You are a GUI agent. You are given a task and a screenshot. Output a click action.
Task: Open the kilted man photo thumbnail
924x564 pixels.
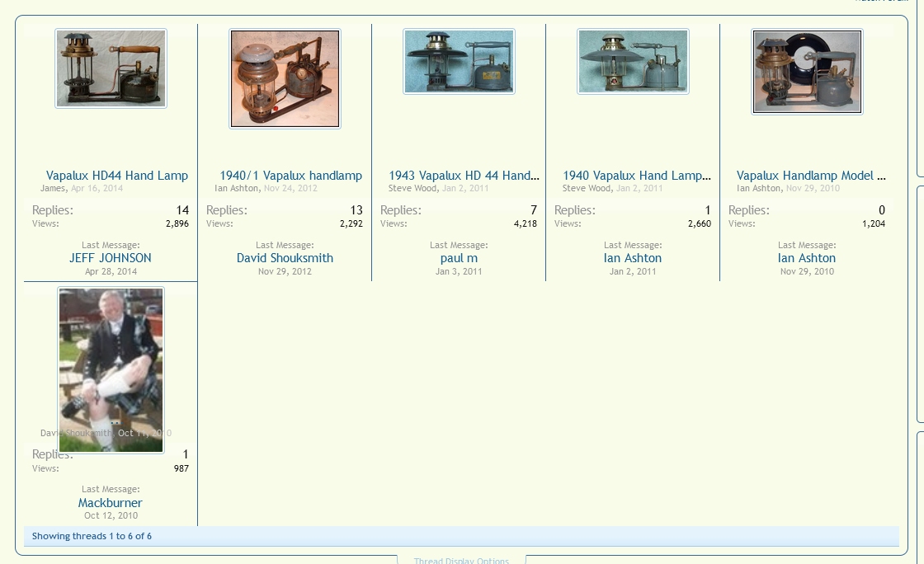pyautogui.click(x=111, y=370)
